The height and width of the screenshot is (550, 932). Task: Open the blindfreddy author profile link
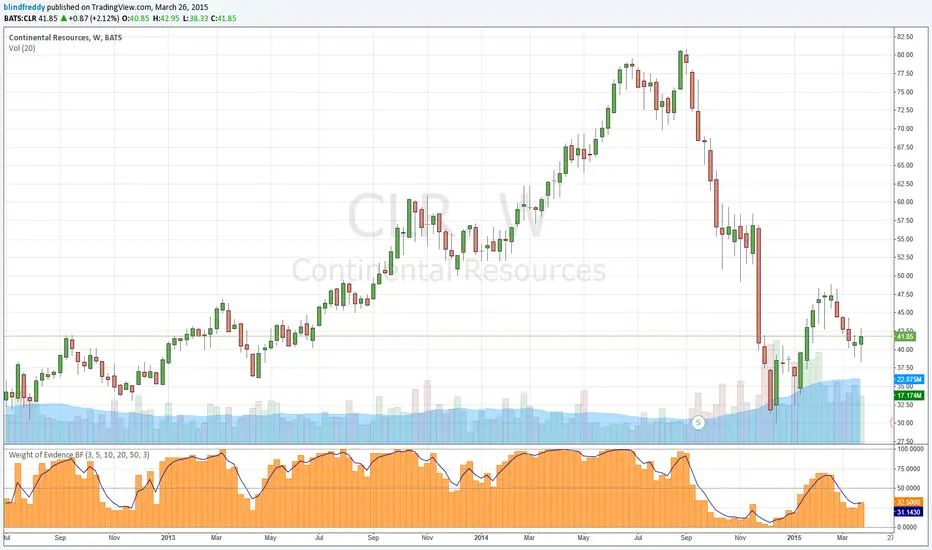[24, 7]
